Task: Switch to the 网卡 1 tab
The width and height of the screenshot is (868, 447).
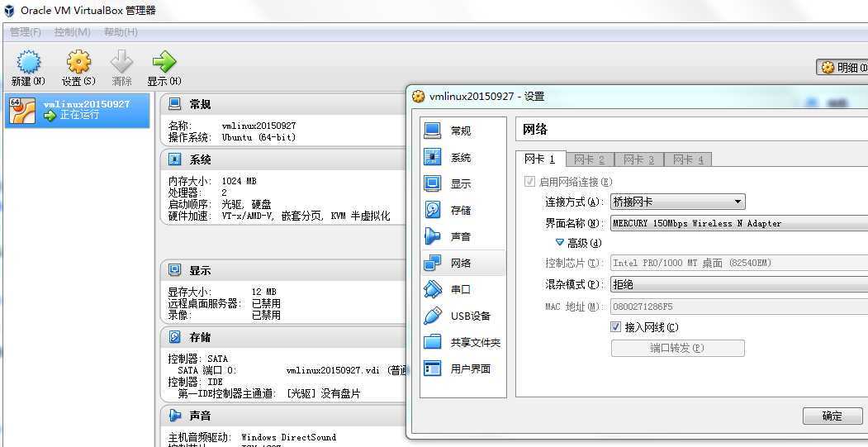Action: (540, 159)
